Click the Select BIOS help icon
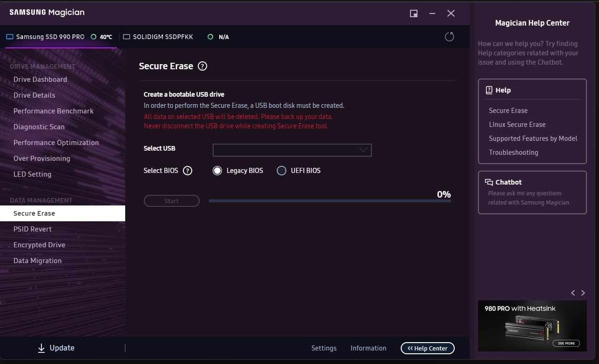The width and height of the screenshot is (599, 364). (188, 171)
